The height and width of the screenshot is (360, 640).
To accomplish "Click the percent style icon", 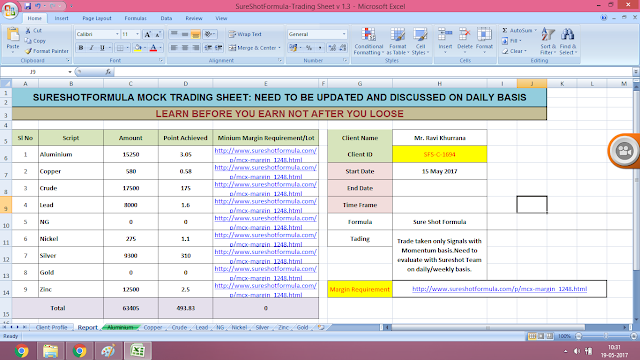I will coord(309,48).
